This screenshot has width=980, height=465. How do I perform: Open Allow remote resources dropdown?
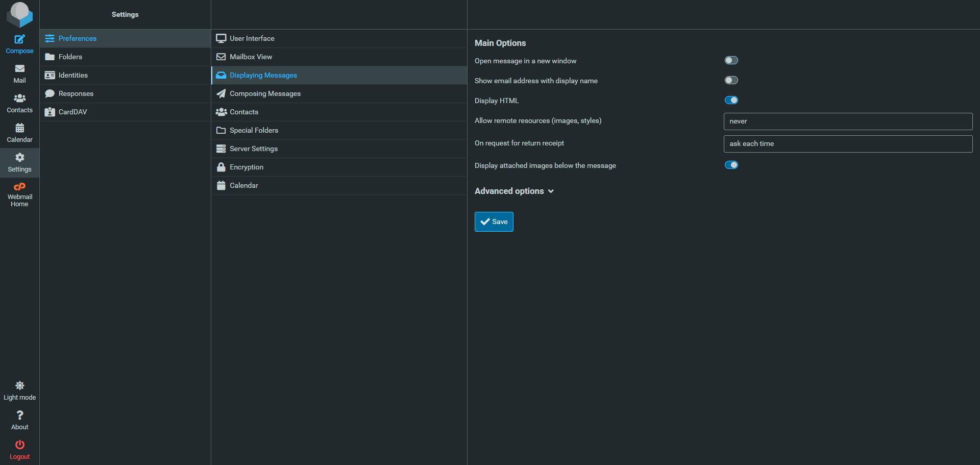pyautogui.click(x=847, y=121)
